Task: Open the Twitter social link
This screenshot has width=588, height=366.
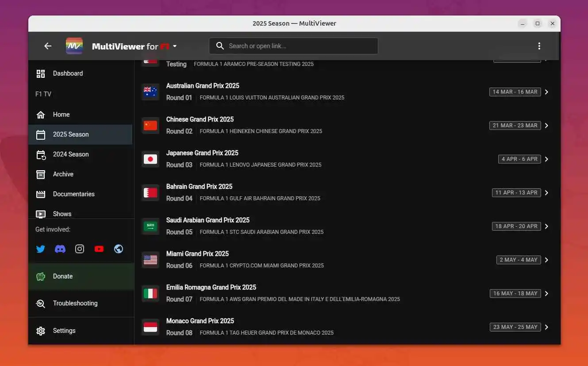Action: point(41,249)
